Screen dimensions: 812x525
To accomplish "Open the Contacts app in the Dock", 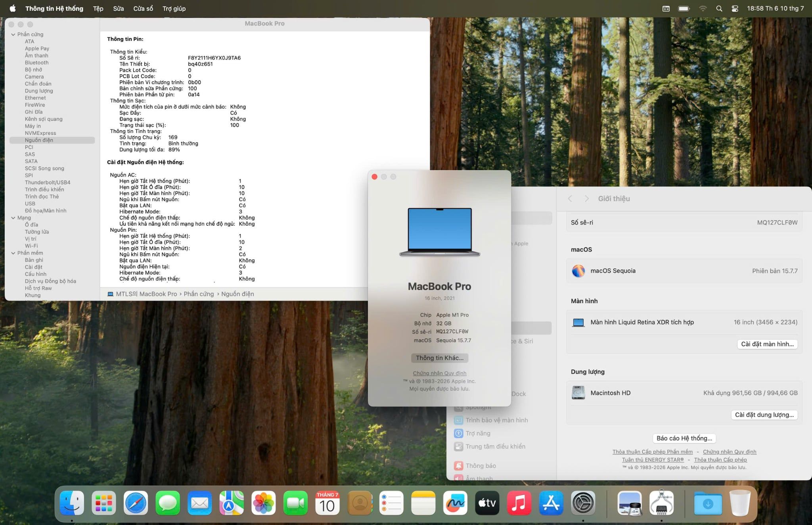I will pyautogui.click(x=360, y=503).
